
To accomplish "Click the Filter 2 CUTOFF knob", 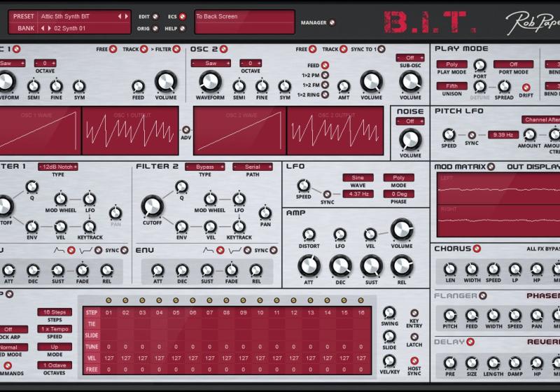I will (153, 206).
